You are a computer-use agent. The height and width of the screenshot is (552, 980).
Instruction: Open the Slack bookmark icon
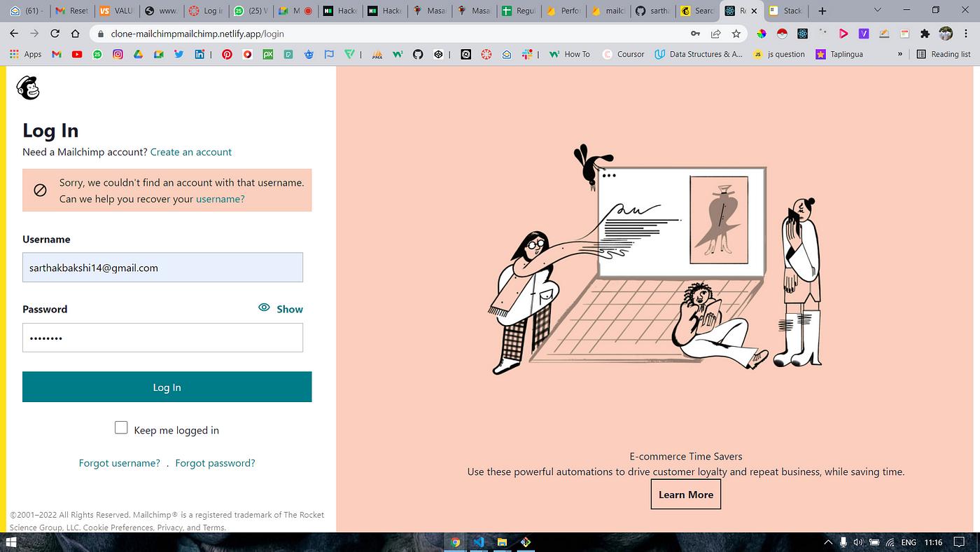527,54
